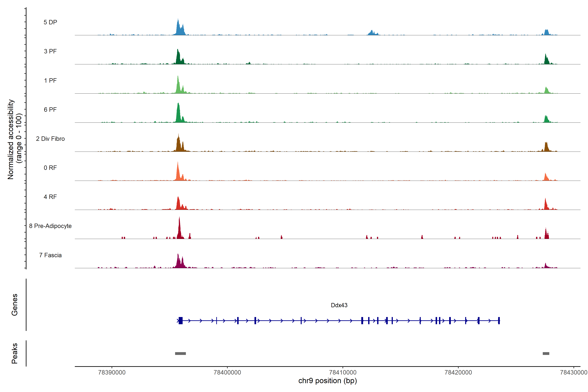Screen dimensions: 588x392
Task: Click the 0 RF track label
Action: (x=50, y=168)
